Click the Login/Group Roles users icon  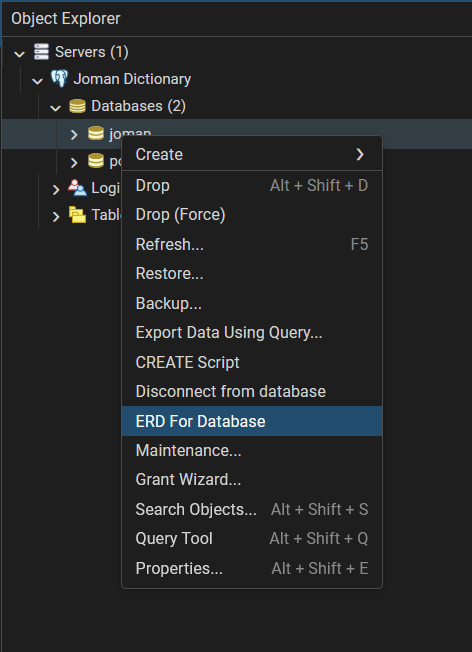click(77, 188)
